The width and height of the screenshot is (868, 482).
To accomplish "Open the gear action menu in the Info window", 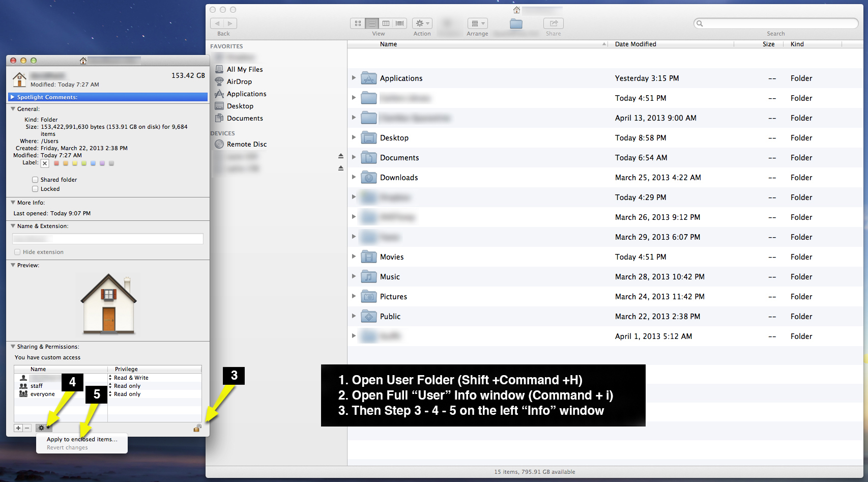I will pos(44,428).
